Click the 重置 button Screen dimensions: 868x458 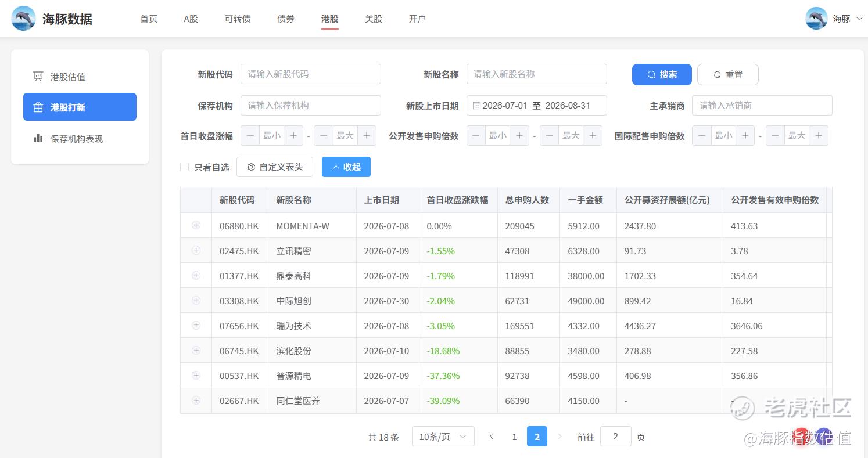(728, 74)
